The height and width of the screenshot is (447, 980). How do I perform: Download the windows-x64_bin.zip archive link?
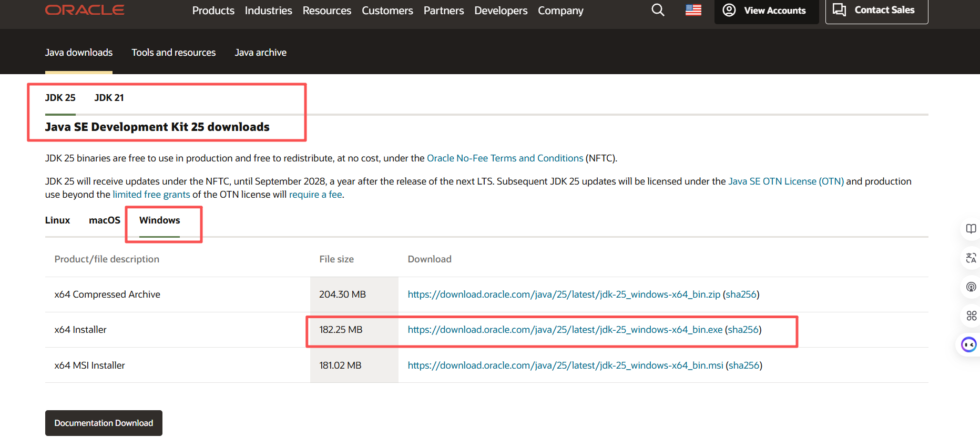(x=564, y=294)
